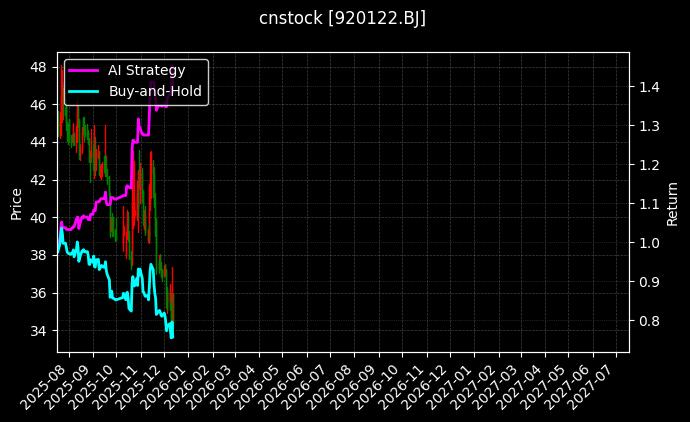Screen dimensions: 690x422
Task: Click the 1.0 return tick label
Action: pyautogui.click(x=647, y=243)
